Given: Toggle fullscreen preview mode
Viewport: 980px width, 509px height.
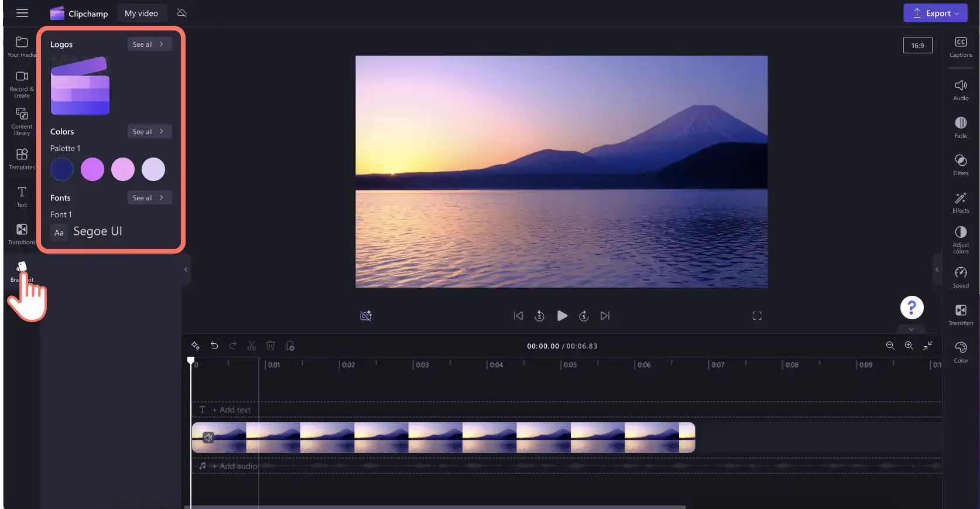Looking at the screenshot, I should [757, 316].
